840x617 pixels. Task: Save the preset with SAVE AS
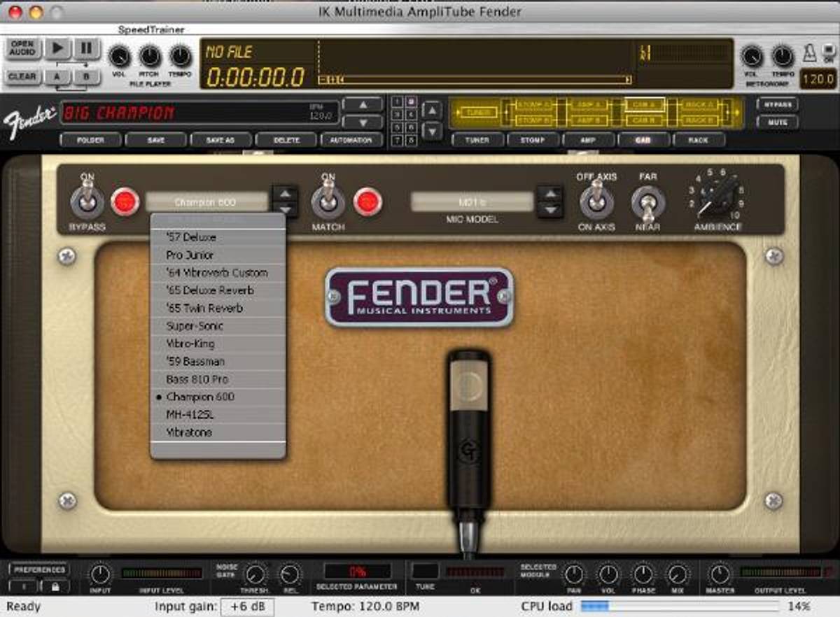coord(220,140)
